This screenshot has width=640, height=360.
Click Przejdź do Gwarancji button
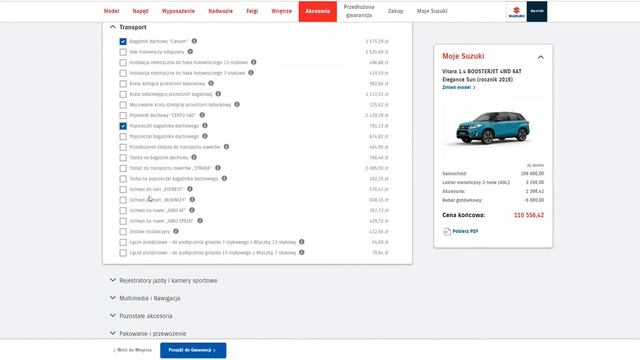click(x=193, y=350)
